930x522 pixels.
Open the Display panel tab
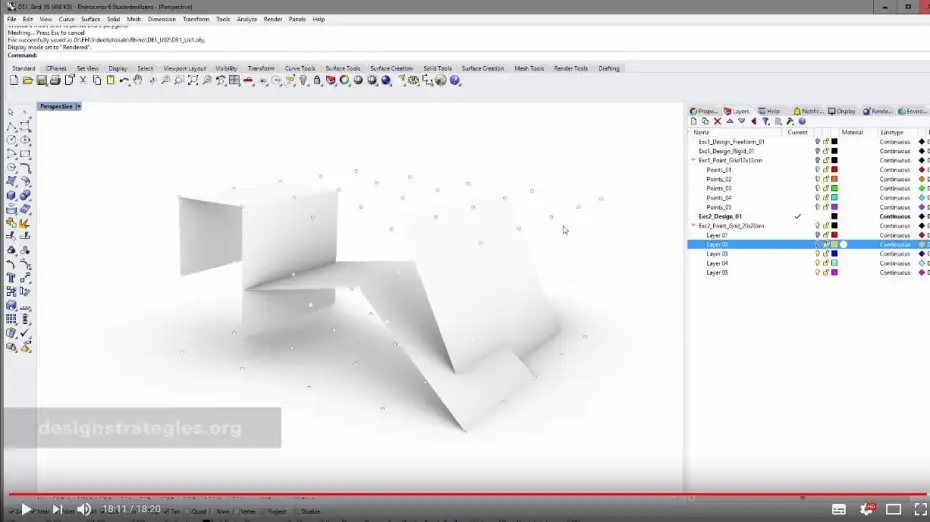pyautogui.click(x=842, y=111)
